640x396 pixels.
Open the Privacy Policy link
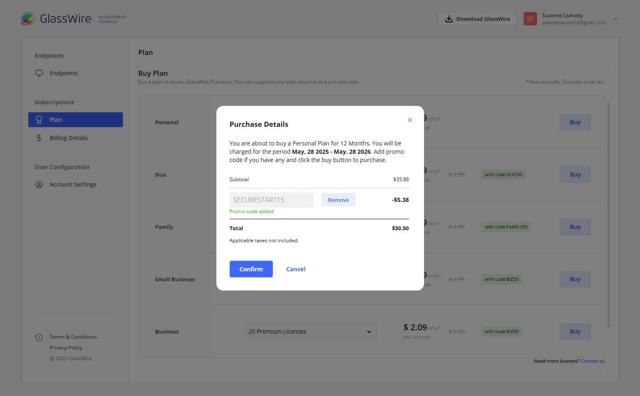(66, 348)
